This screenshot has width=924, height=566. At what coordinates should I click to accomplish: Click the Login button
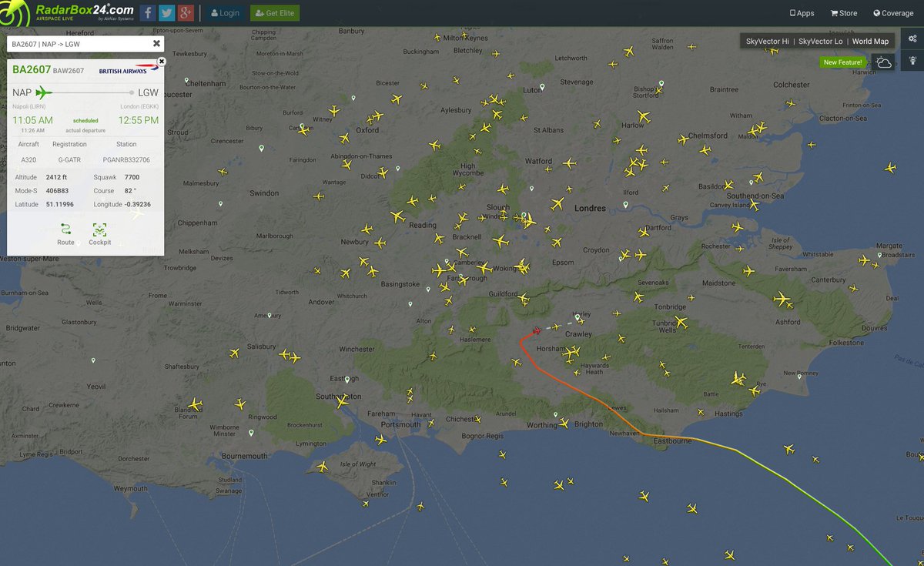pyautogui.click(x=226, y=13)
